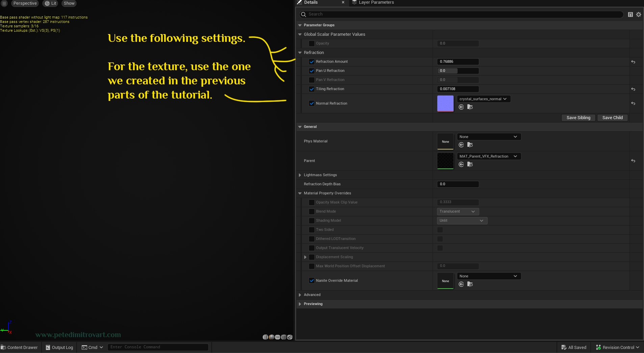Open Details panel settings gear
The image size is (644, 353).
tap(639, 15)
